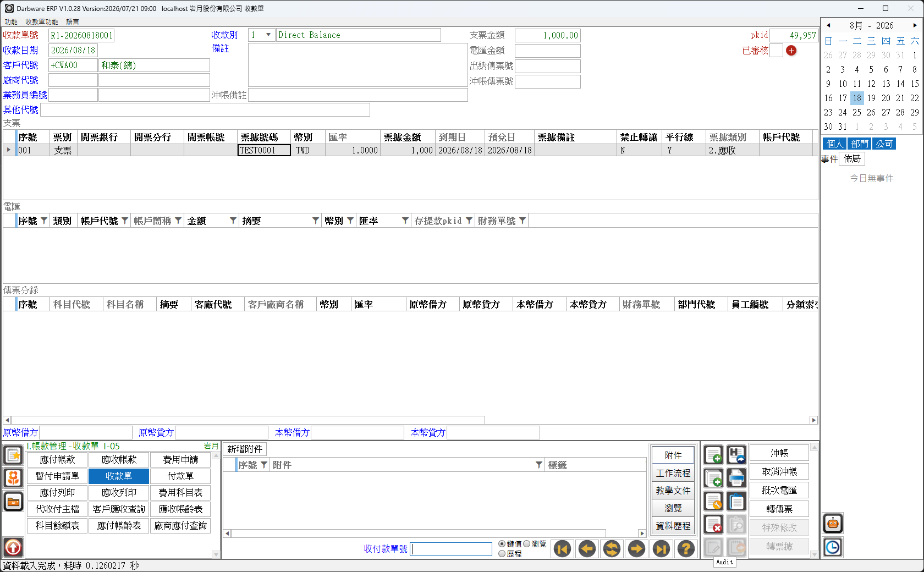Go to next month in calendar
The image size is (924, 572).
[x=915, y=25]
